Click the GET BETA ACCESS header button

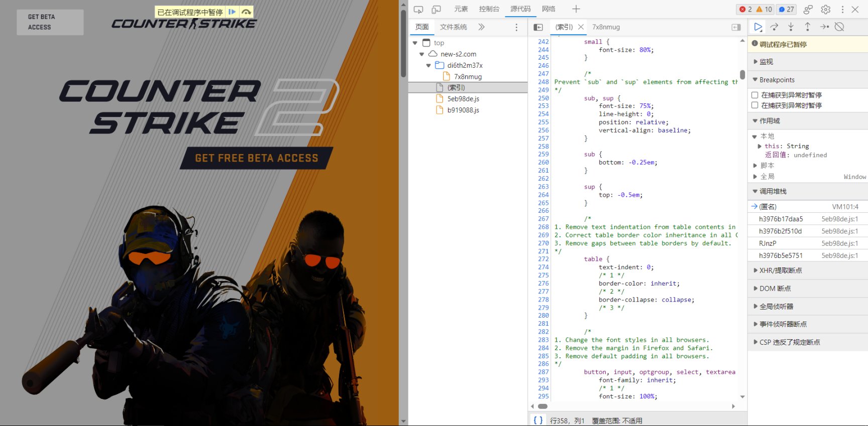click(x=50, y=22)
